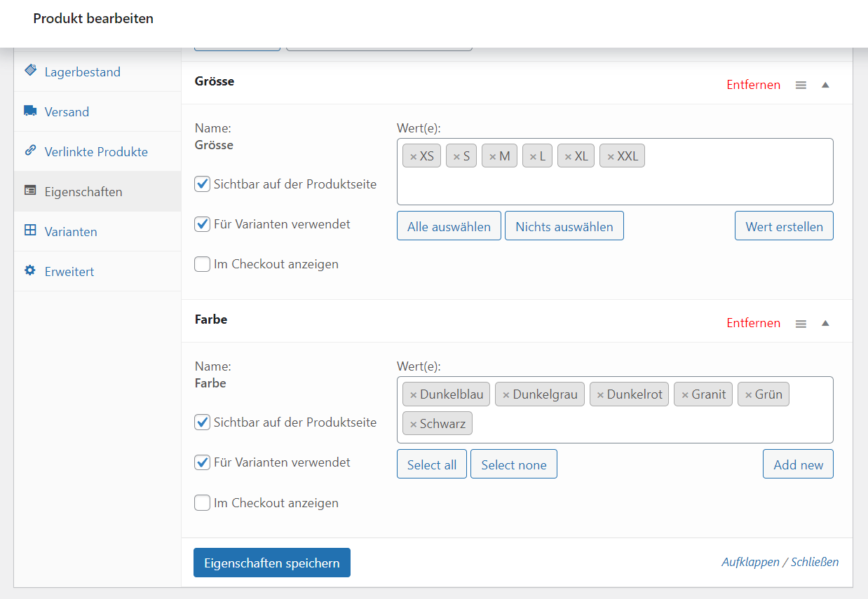Remove the S size value

point(456,157)
